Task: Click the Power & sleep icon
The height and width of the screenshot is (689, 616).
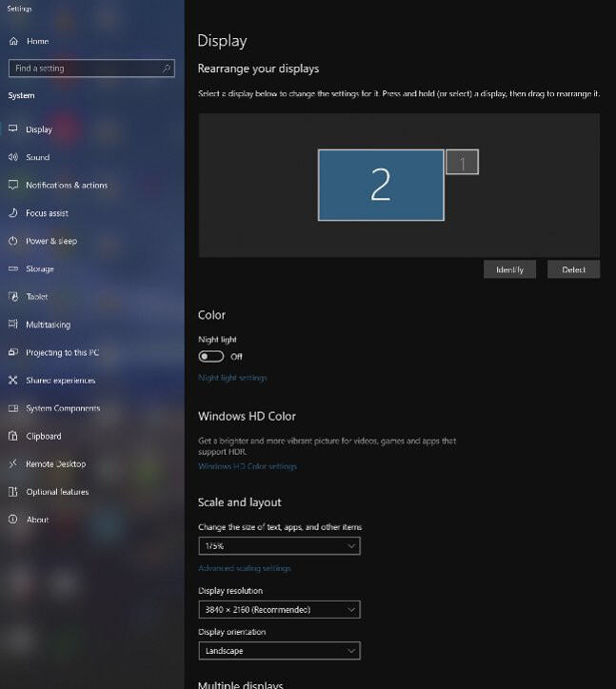Action: pyautogui.click(x=13, y=241)
